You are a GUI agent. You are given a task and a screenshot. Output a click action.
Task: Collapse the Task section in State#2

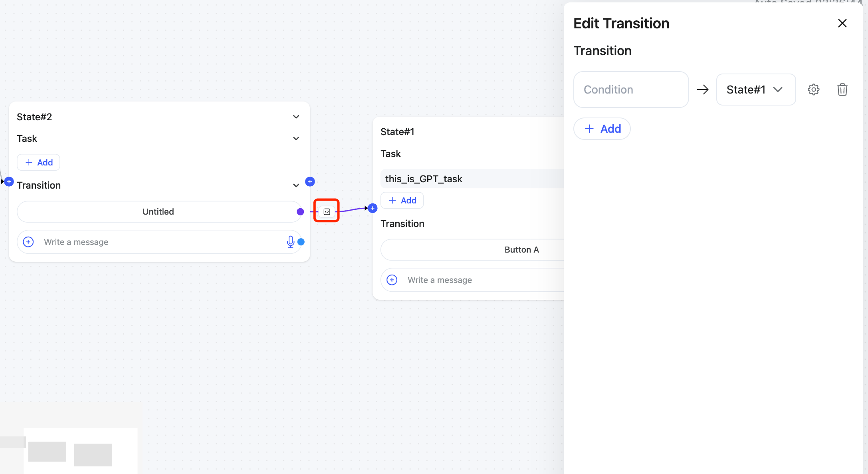(x=296, y=138)
